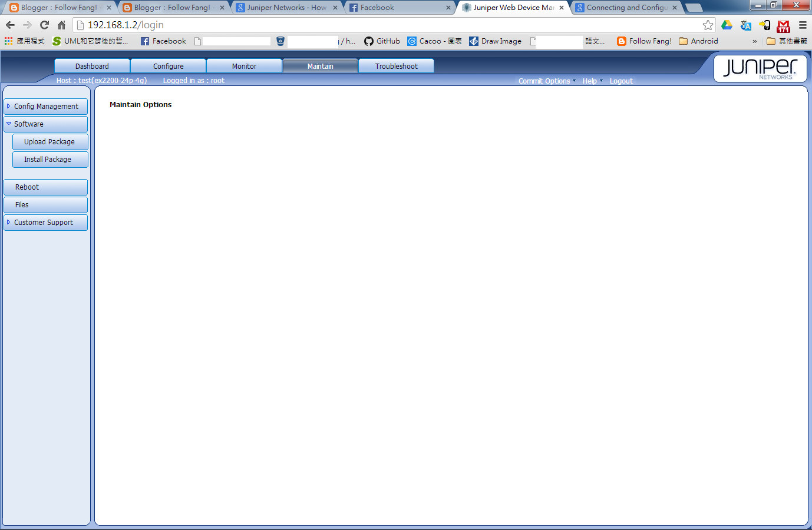
Task: Open Follow Fang! bookmark
Action: click(644, 41)
